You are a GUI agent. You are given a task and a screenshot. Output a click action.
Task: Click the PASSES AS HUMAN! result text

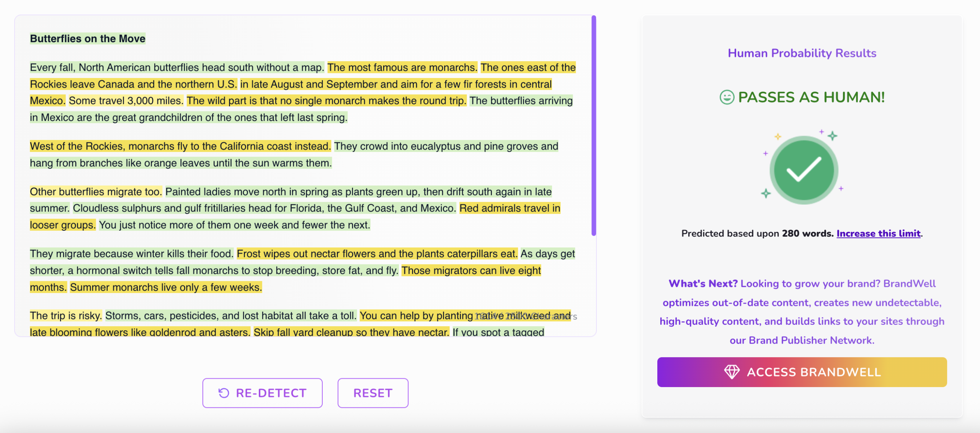click(x=811, y=97)
